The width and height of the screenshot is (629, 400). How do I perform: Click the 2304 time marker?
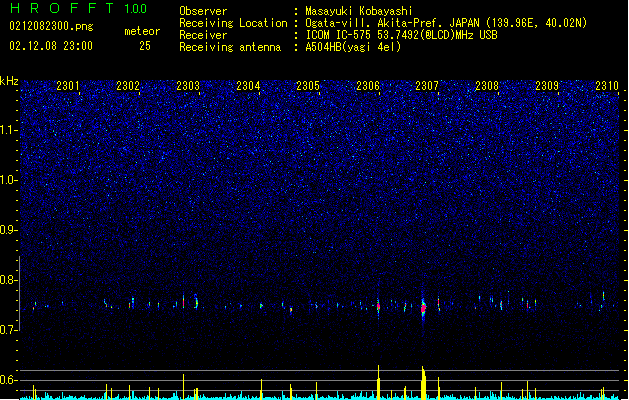(x=248, y=86)
